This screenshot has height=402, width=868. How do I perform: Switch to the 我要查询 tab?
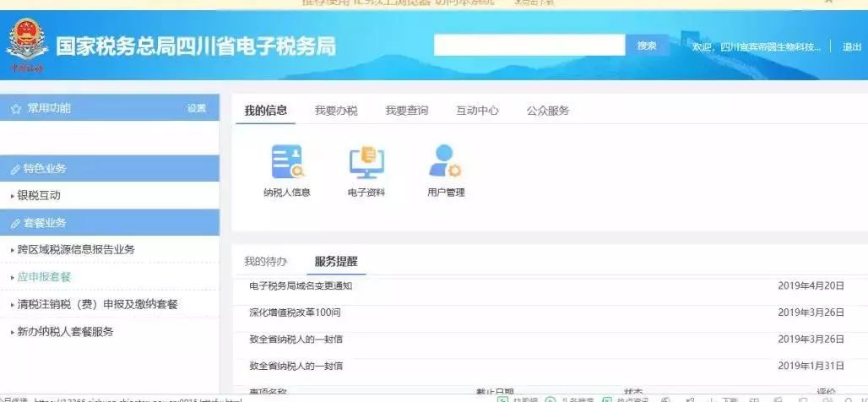(x=407, y=111)
